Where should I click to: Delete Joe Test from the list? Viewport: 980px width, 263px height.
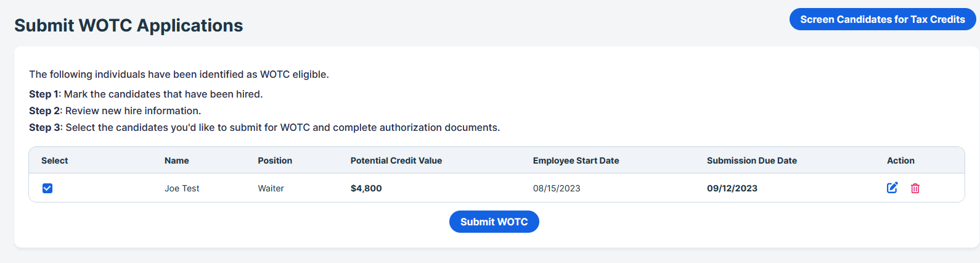[915, 188]
